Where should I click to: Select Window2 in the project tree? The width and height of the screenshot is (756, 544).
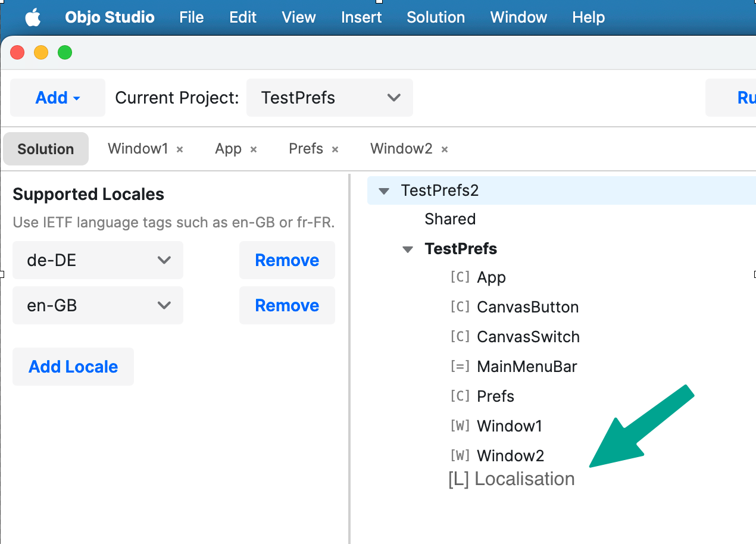511,456
